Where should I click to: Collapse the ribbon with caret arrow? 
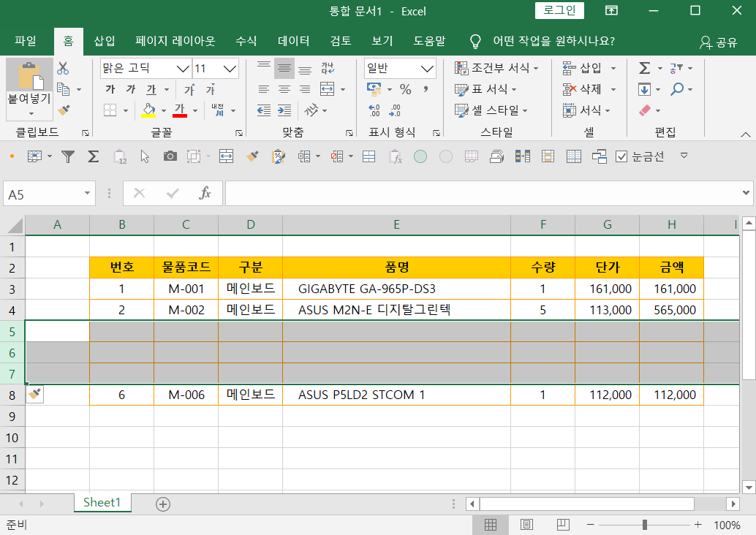coord(745,134)
